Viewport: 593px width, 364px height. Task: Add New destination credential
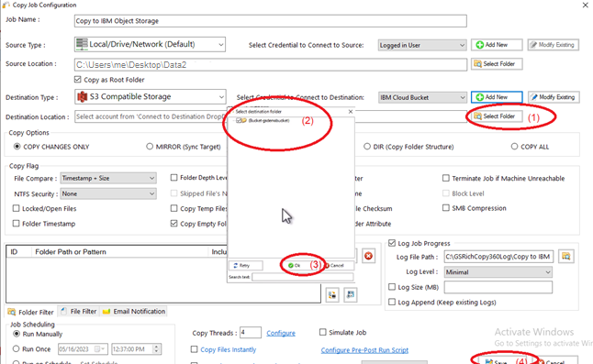[497, 97]
